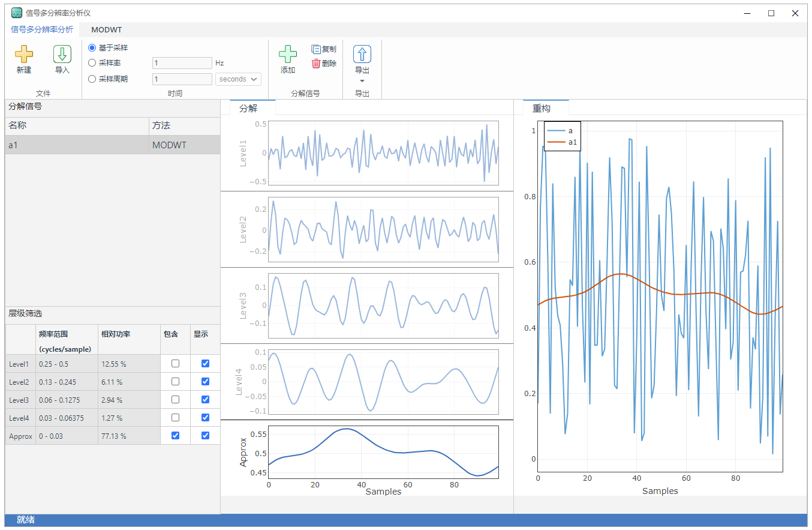This screenshot has height=530, width=812.
Task: Select the a1 row in 分解信号 table
Action: click(x=113, y=145)
